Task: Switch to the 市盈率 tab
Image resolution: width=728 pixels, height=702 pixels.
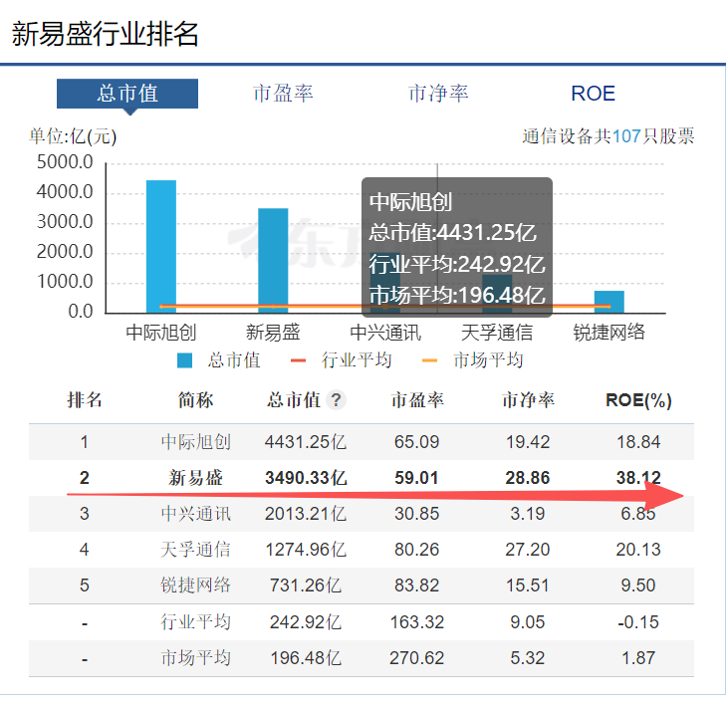Action: (x=283, y=94)
